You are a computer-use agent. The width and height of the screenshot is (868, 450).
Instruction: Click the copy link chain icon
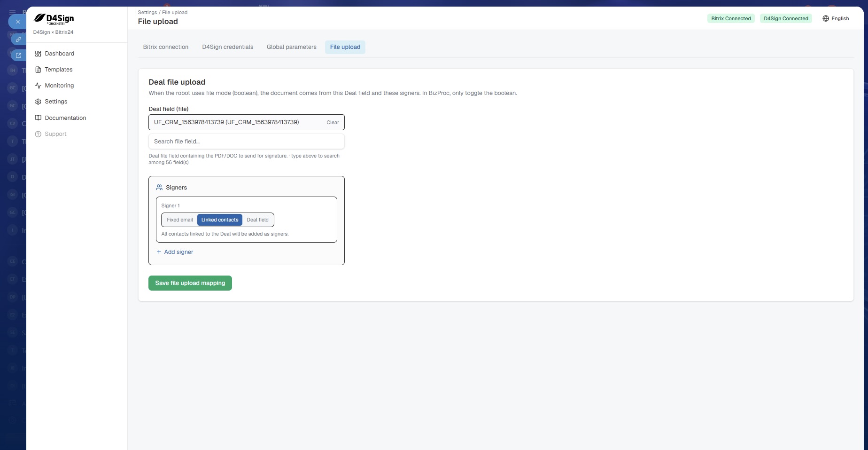18,39
